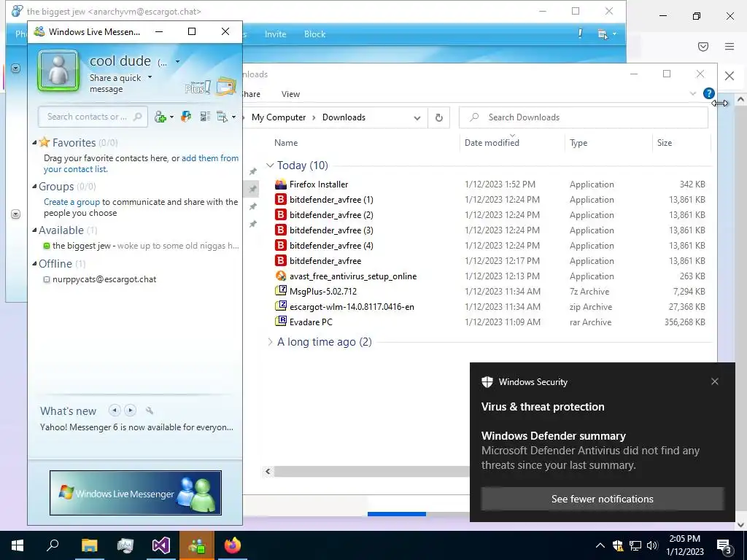The width and height of the screenshot is (747, 560).
Task: Collapse the Today (10) file group
Action: tap(270, 166)
